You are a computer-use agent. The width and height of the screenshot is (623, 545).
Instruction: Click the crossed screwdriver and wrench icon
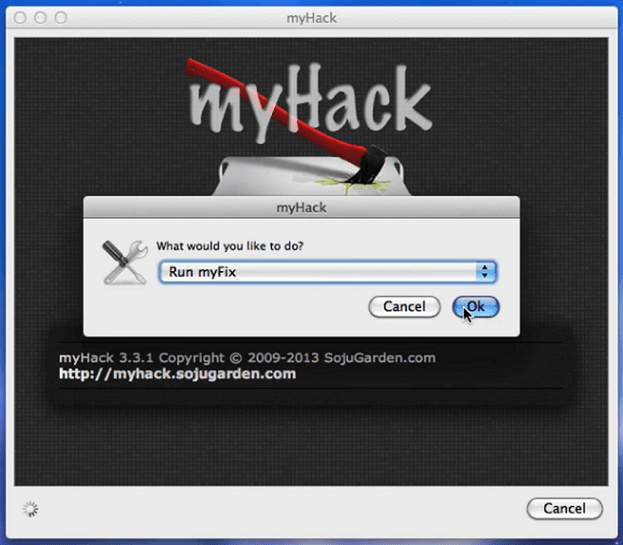(125, 263)
